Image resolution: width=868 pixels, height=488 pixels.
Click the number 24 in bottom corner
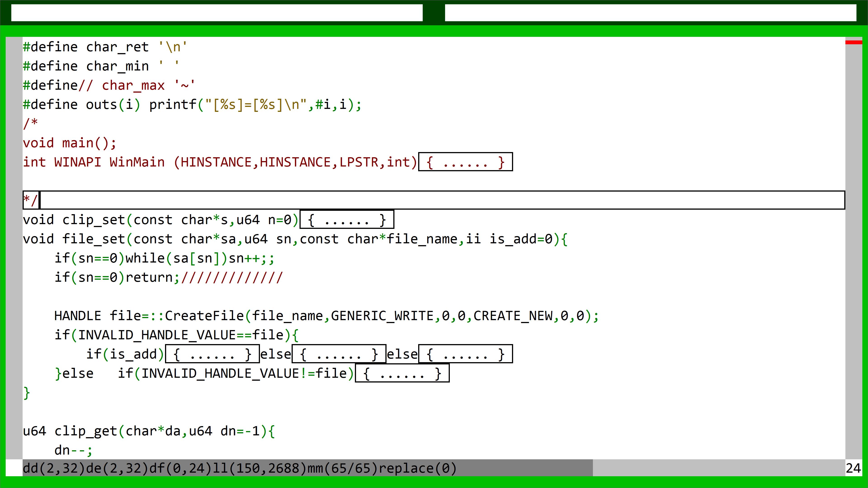coord(853,468)
